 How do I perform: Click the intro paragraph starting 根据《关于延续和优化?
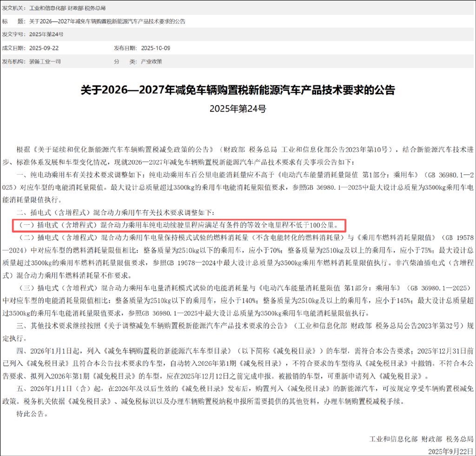point(238,155)
